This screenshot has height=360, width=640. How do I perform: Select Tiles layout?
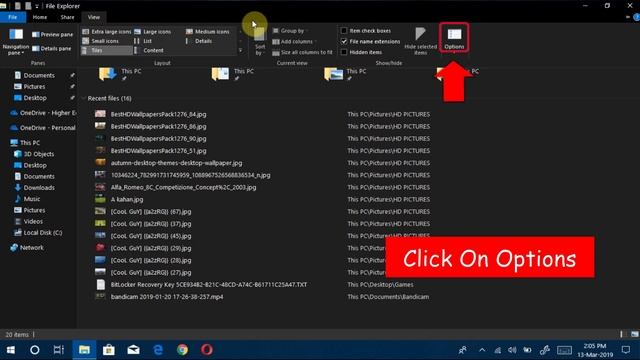pyautogui.click(x=107, y=50)
